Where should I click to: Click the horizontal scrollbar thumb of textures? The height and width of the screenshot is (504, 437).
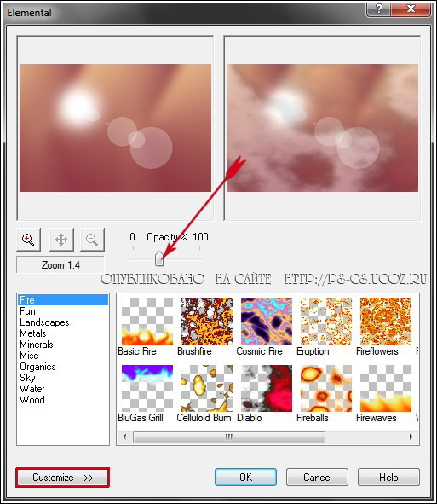click(229, 437)
